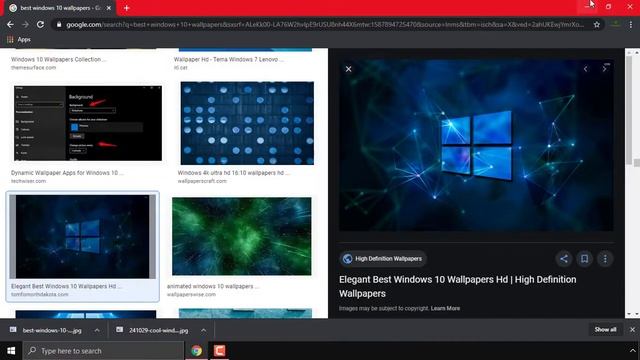Screen dimensions: 640x360
Task: Go back using the browser back arrow
Action: [10, 24]
